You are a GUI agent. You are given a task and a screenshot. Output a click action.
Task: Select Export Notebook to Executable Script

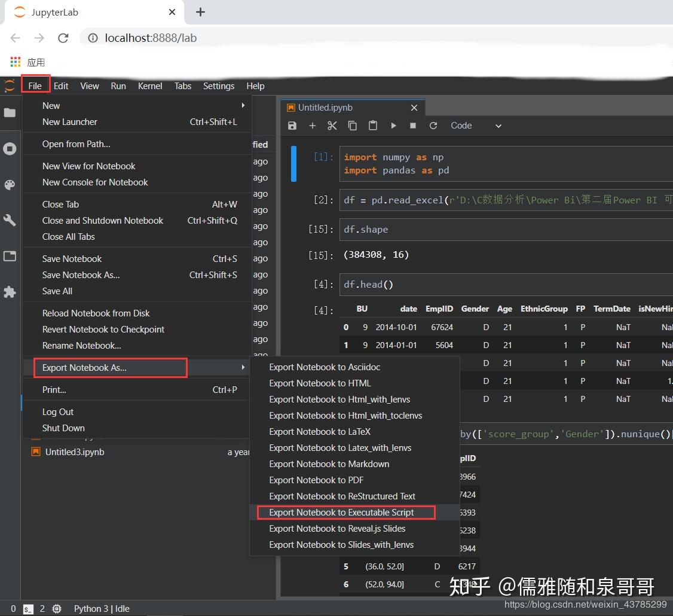coord(341,513)
